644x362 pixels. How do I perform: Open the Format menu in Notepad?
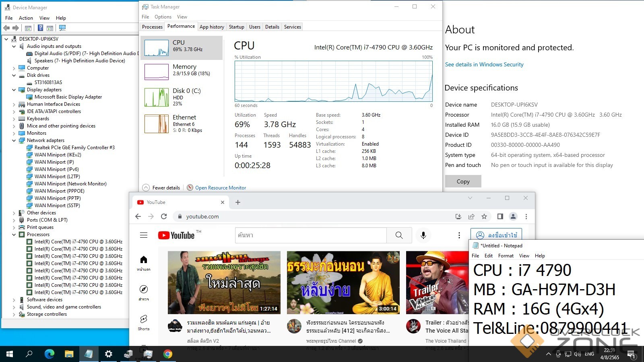coord(506,256)
